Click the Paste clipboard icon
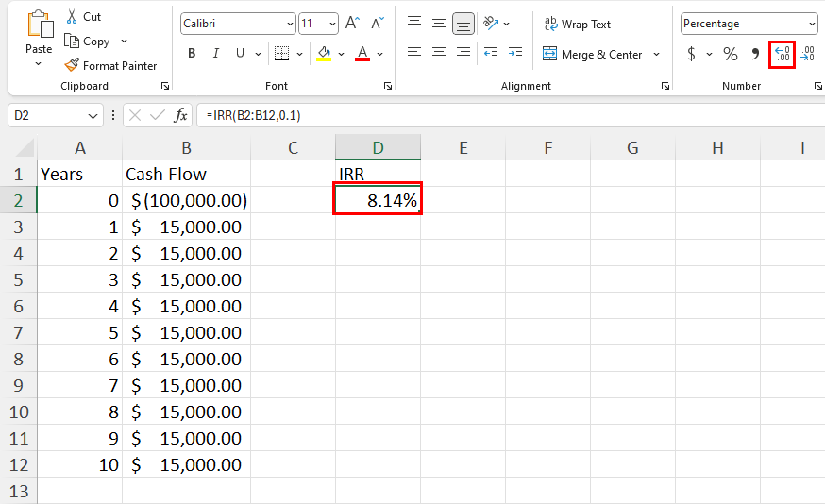This screenshot has width=825, height=504. (40, 25)
